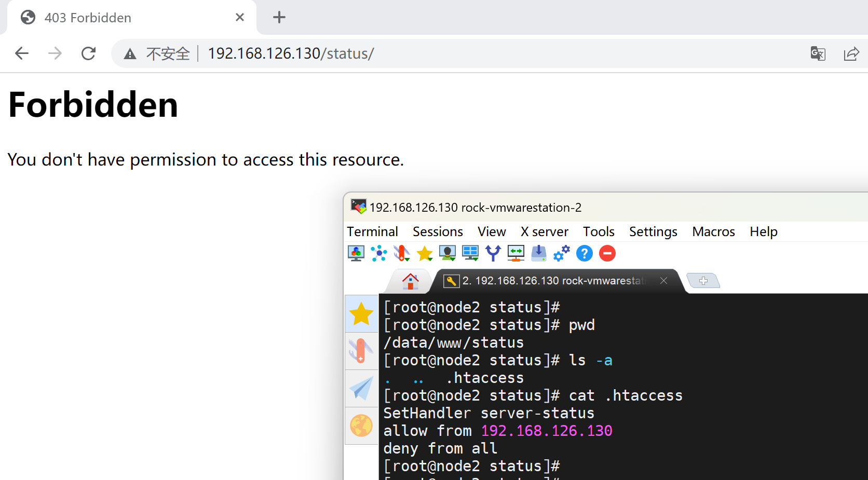The width and height of the screenshot is (868, 480).
Task: Click the new Session monitor icon
Action: coord(356,253)
